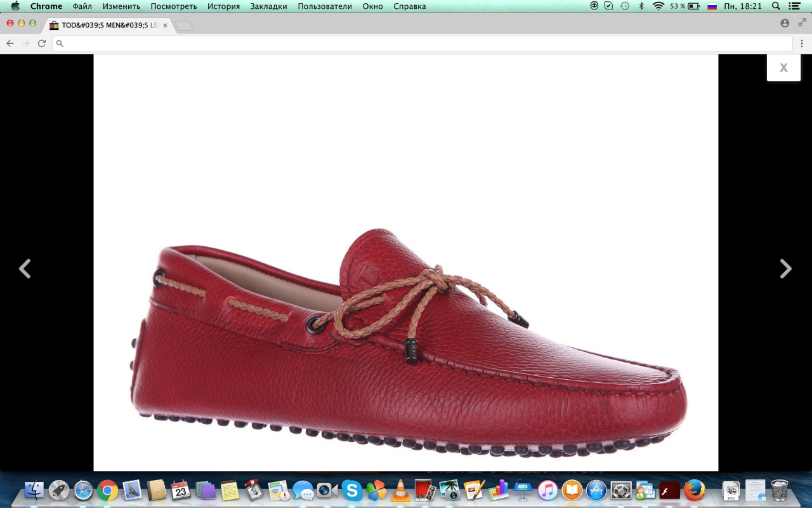The image size is (812, 508).
Task: Open the Russian flag input source menu
Action: tap(712, 6)
